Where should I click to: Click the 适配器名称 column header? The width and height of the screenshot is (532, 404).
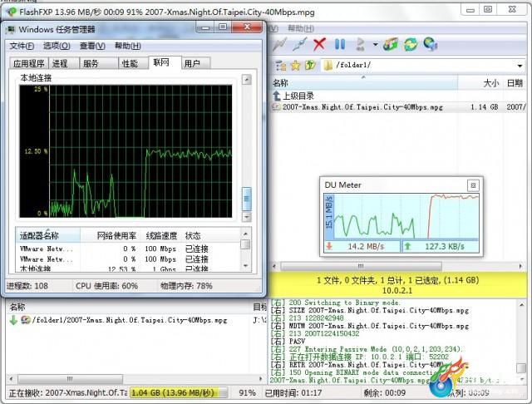[x=48, y=236]
